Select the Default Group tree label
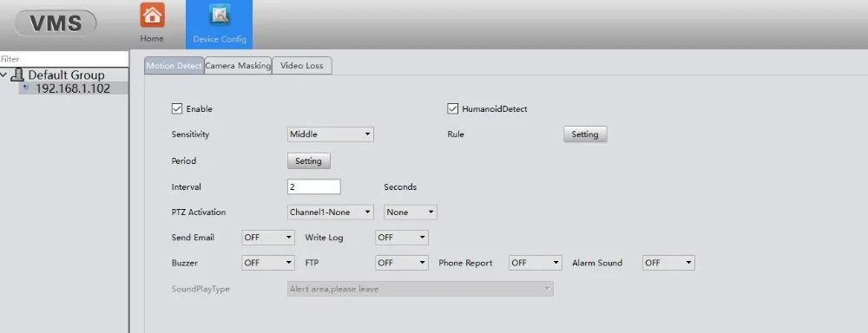This screenshot has width=868, height=333. tap(67, 75)
